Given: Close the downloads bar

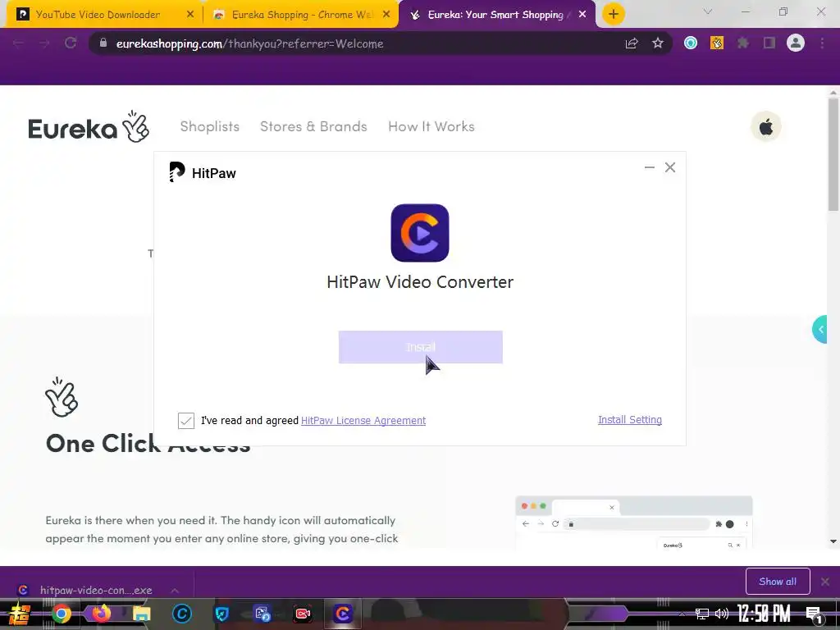Looking at the screenshot, I should (825, 582).
